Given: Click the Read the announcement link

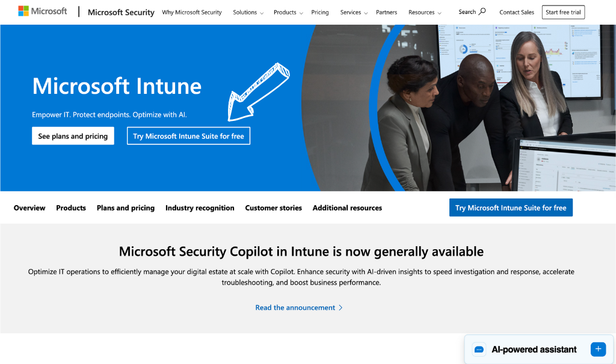Looking at the screenshot, I should click(294, 307).
